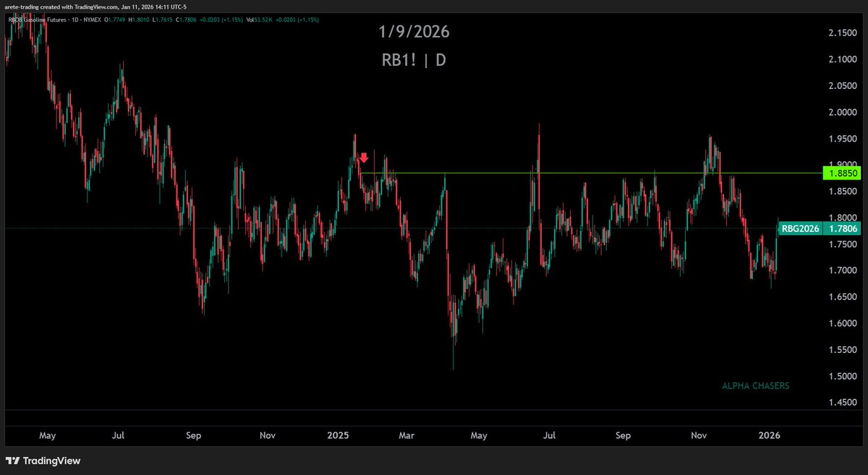Click the H1.8010 high value
This screenshot has height=475, width=868.
click(139, 20)
